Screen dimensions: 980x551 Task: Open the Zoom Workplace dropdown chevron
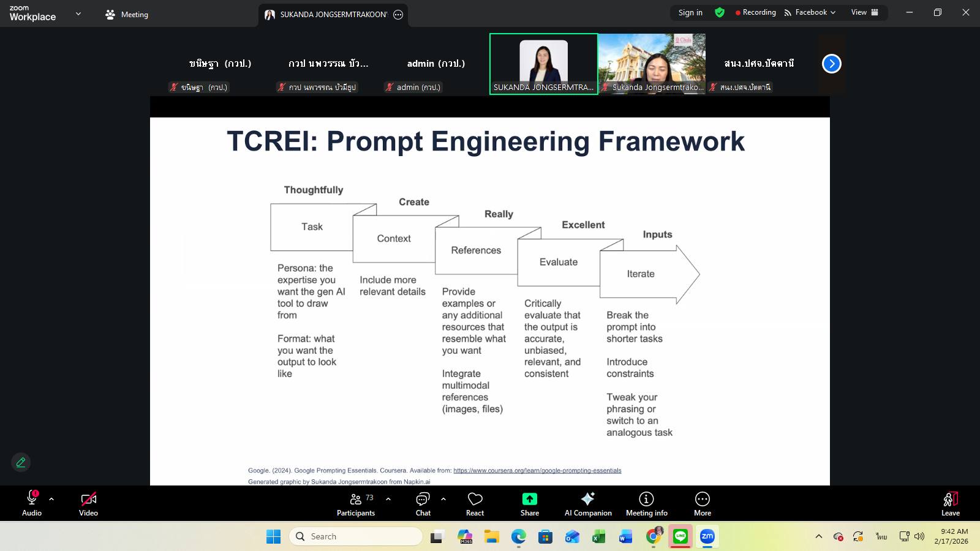click(78, 13)
